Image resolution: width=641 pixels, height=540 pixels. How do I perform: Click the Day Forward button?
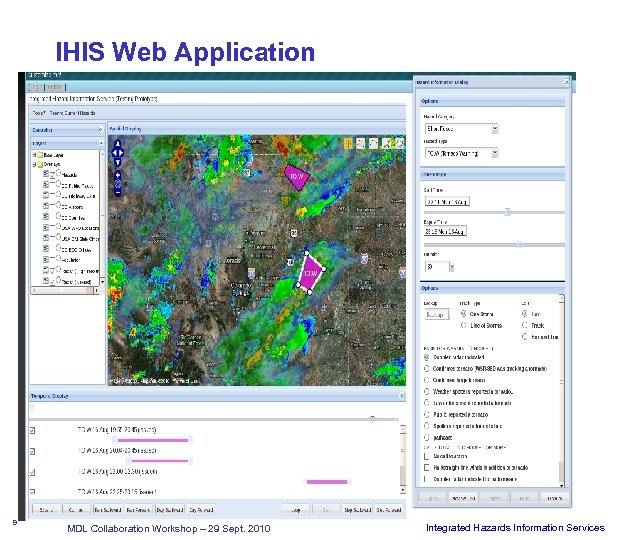pos(201,510)
